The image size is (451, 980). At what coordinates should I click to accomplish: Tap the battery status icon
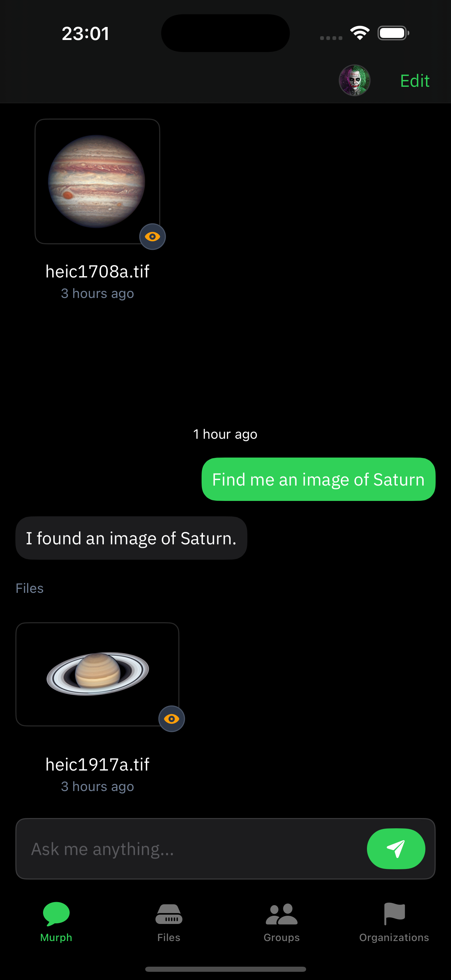pos(393,33)
